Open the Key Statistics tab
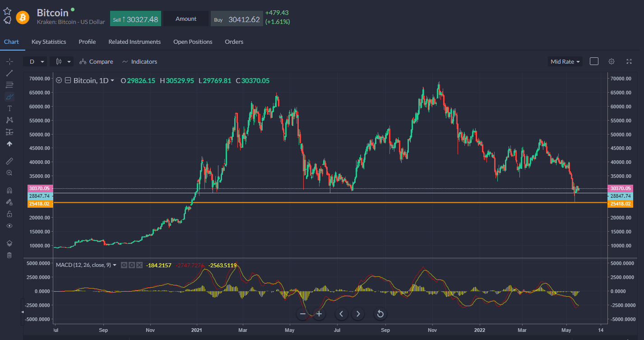 [49, 42]
